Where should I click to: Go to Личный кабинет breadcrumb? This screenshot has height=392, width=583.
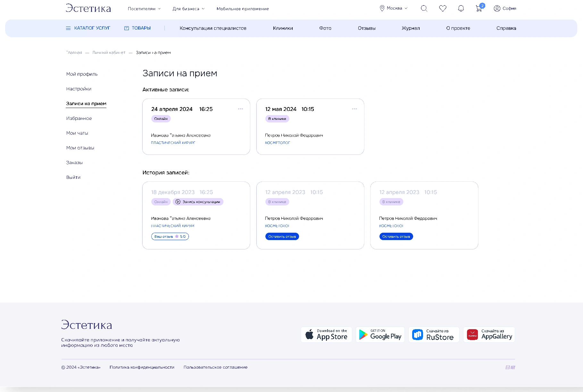coord(109,53)
